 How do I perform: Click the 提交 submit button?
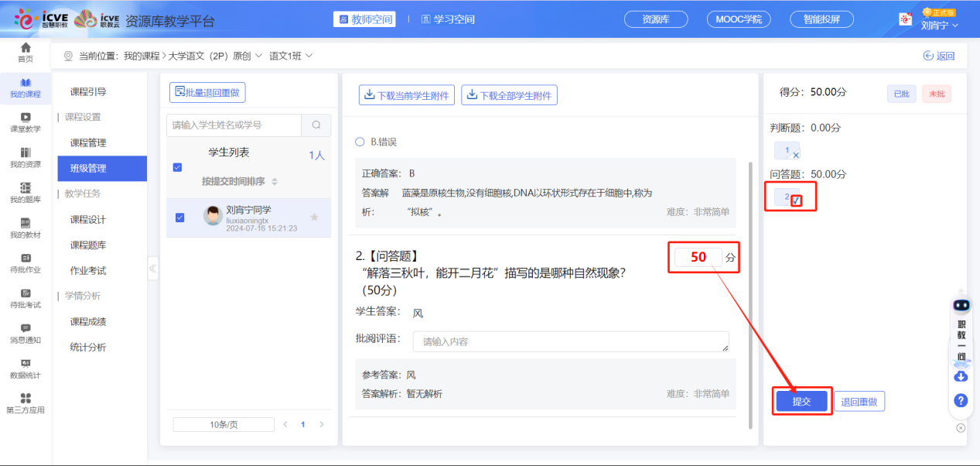(x=801, y=401)
